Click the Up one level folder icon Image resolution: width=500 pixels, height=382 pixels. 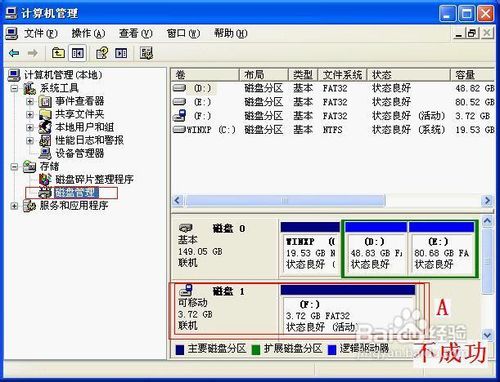58,53
